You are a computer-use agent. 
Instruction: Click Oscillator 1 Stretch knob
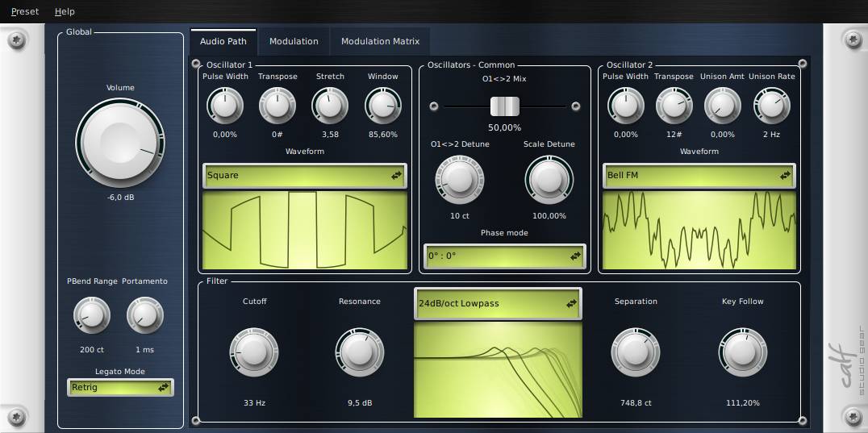(330, 106)
